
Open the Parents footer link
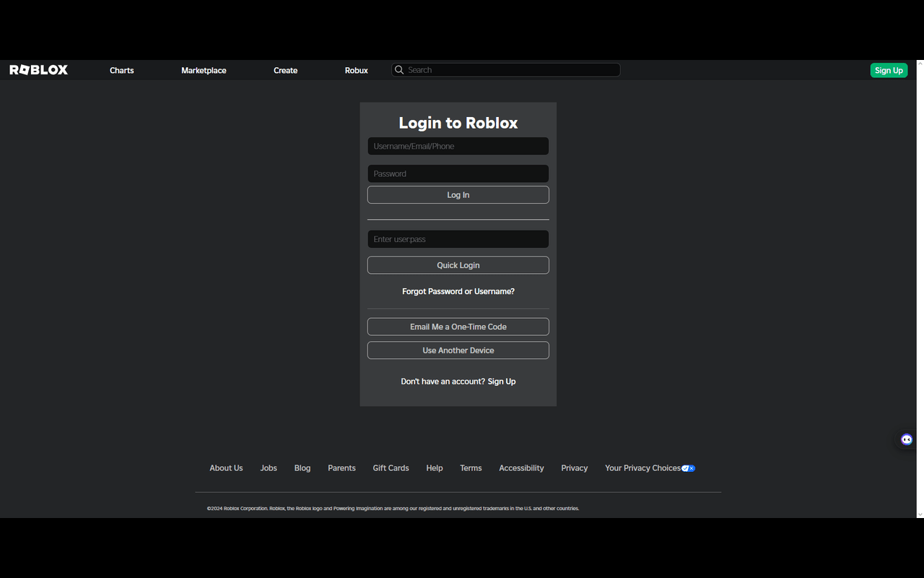341,468
